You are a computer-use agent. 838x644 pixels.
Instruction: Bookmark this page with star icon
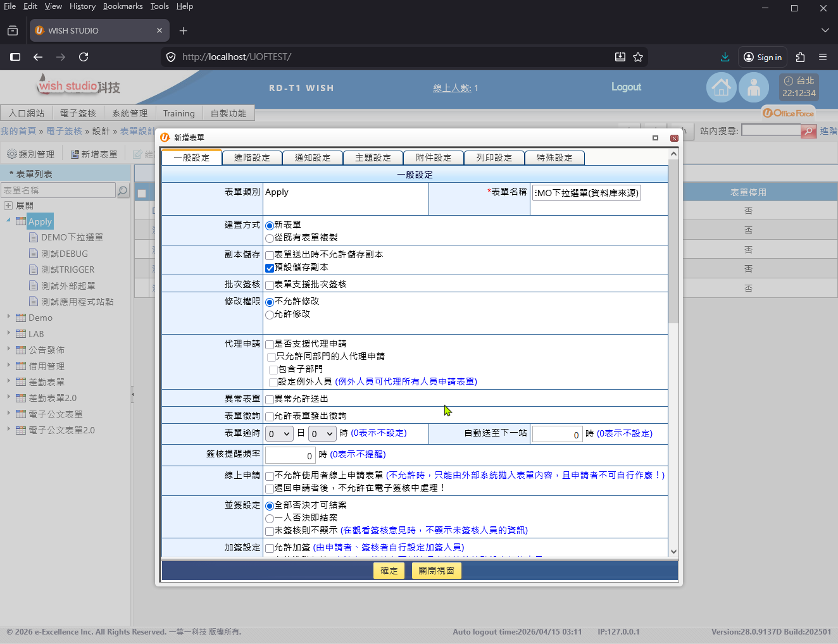638,57
